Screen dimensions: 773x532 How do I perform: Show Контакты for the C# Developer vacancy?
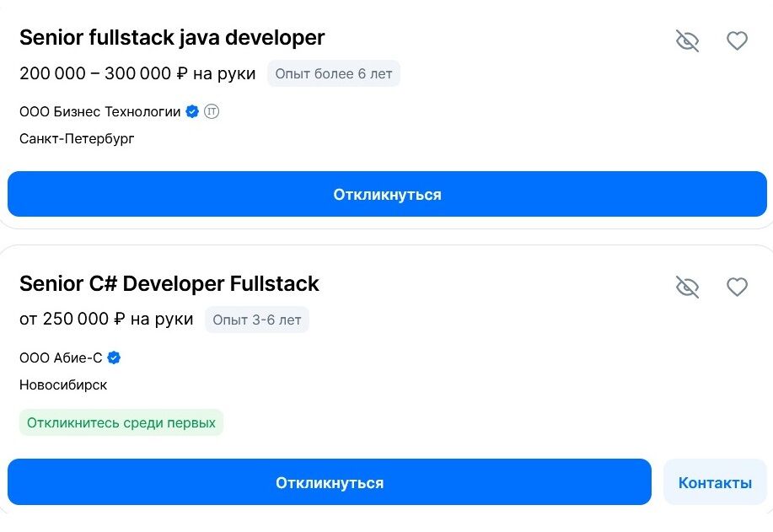[715, 482]
